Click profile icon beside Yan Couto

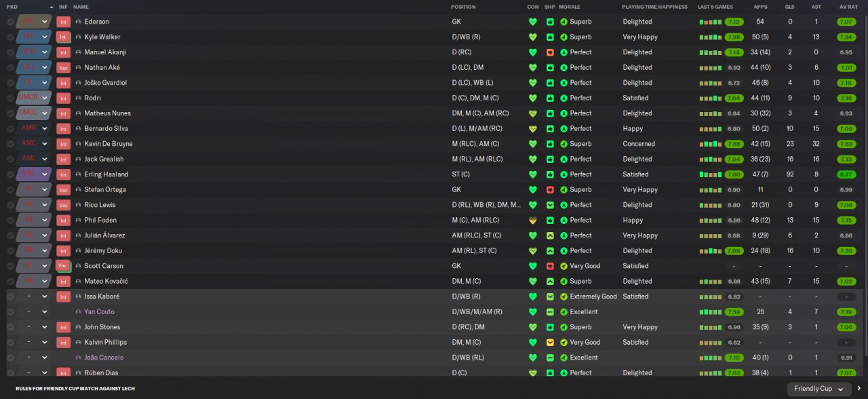[79, 312]
